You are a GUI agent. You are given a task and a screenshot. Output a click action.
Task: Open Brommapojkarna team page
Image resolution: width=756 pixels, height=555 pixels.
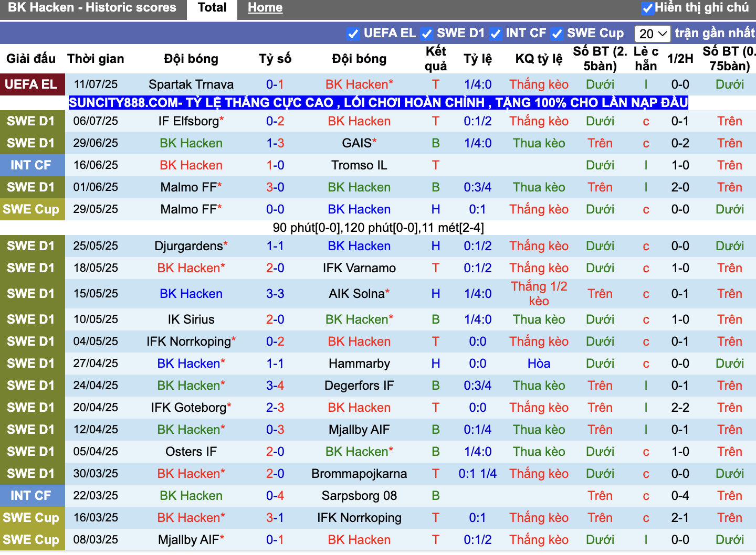point(359,474)
